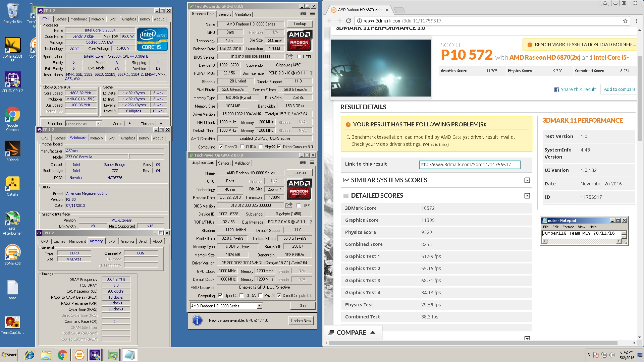Open SPD tab in Memory CPU-Z window

pos(112,241)
